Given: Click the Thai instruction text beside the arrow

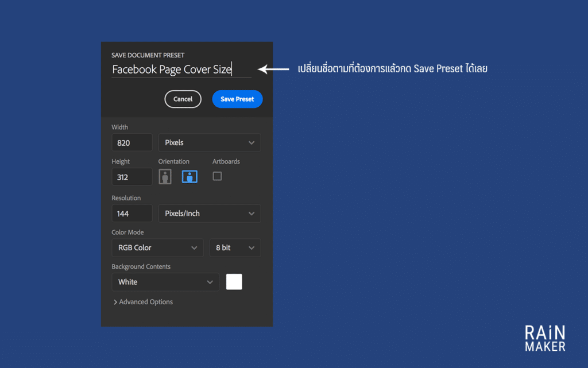Looking at the screenshot, I should click(393, 69).
